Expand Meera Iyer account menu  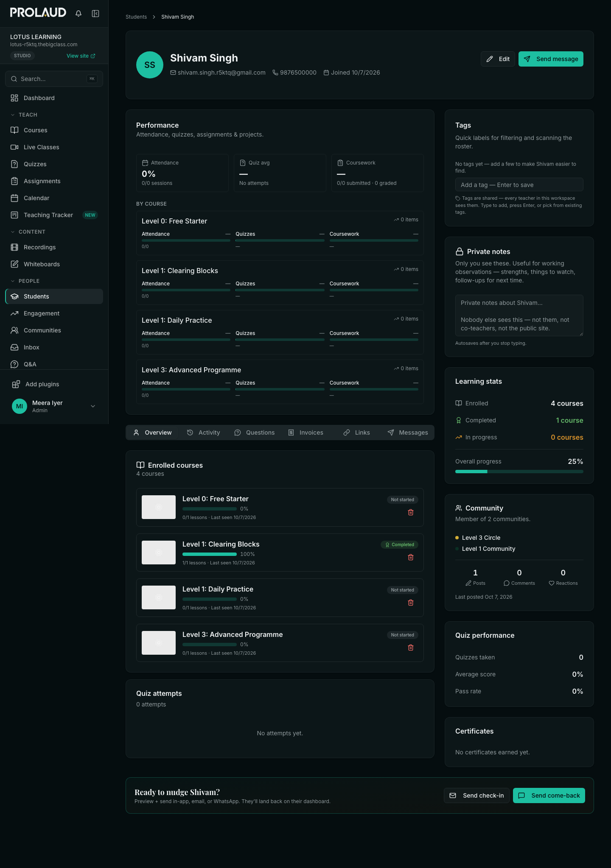click(54, 406)
